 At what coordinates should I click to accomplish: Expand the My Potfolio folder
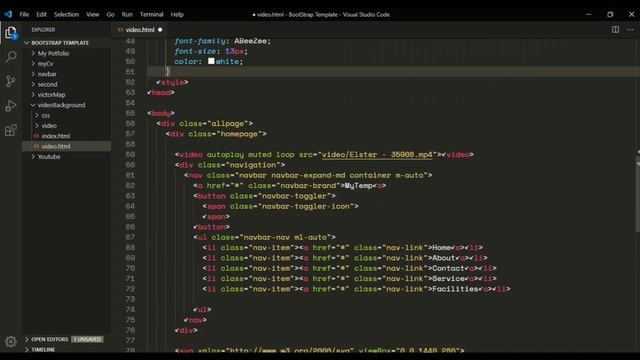coord(53,53)
